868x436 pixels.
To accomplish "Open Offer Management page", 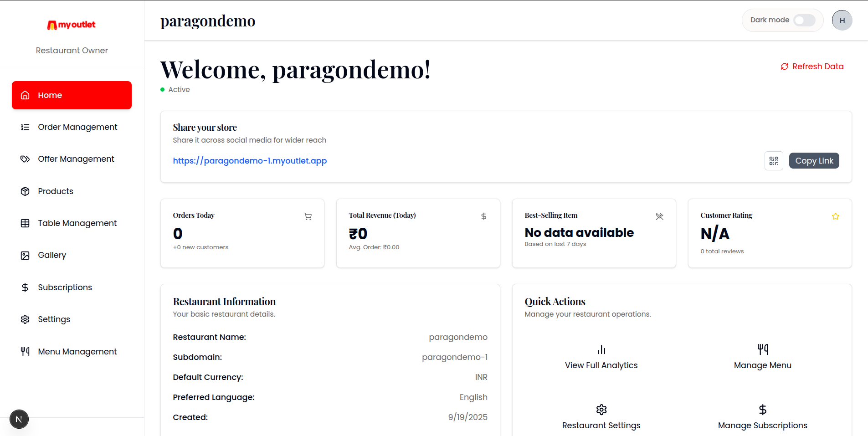I will 76,159.
